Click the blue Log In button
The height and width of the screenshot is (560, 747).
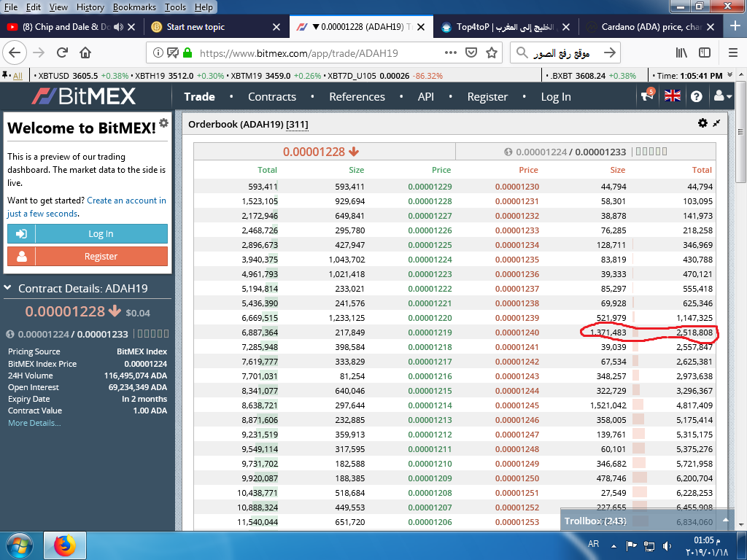click(88, 234)
